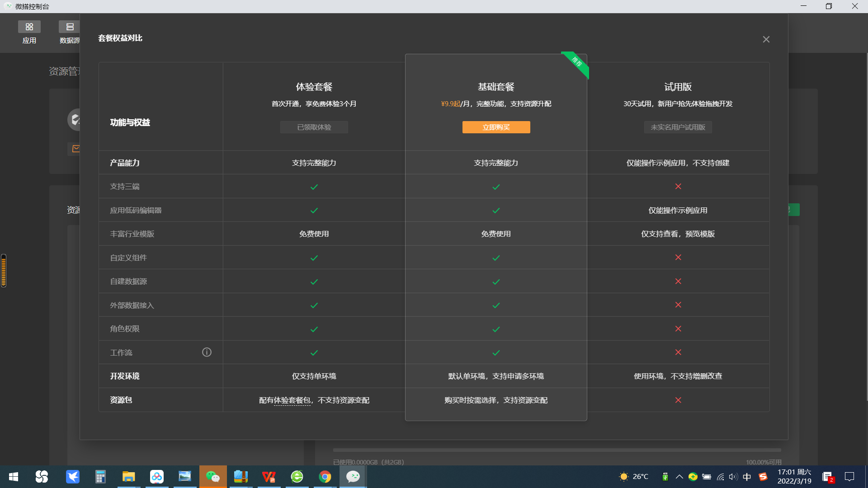Screen dimensions: 868x488
Task: Open File Explorer from the taskbar
Action: [129, 477]
